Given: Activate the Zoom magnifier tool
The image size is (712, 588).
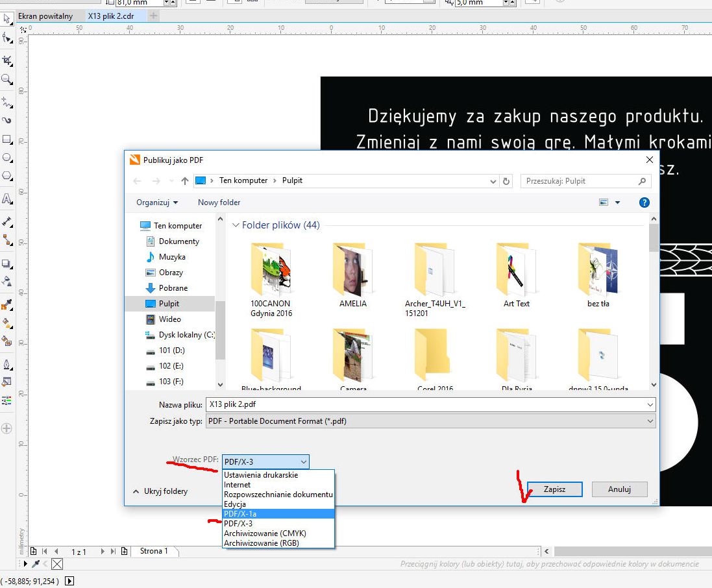Looking at the screenshot, I should pos(7,79).
